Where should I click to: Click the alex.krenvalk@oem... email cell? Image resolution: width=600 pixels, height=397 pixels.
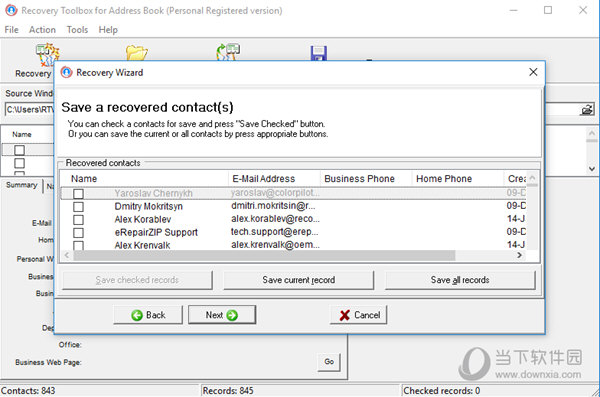(275, 245)
